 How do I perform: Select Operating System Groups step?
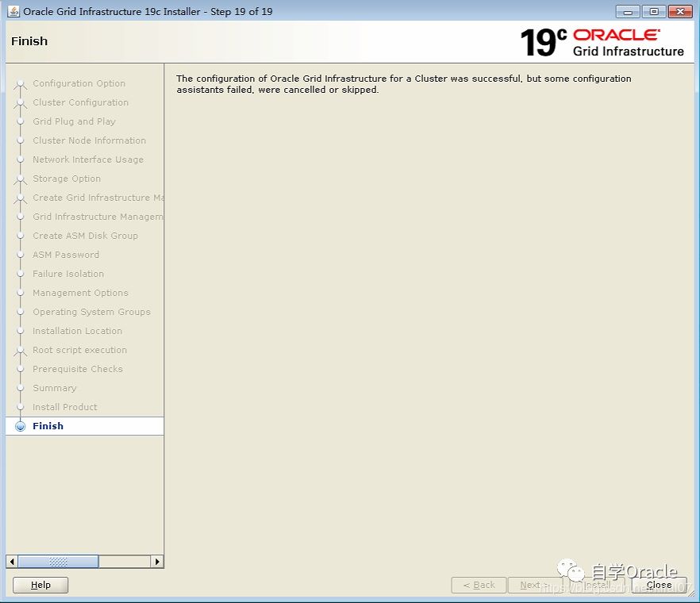pos(91,312)
